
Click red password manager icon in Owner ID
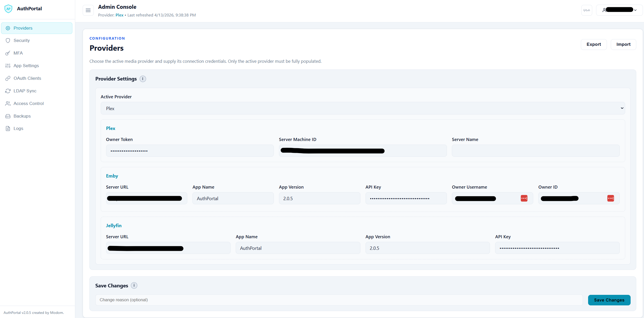611,198
